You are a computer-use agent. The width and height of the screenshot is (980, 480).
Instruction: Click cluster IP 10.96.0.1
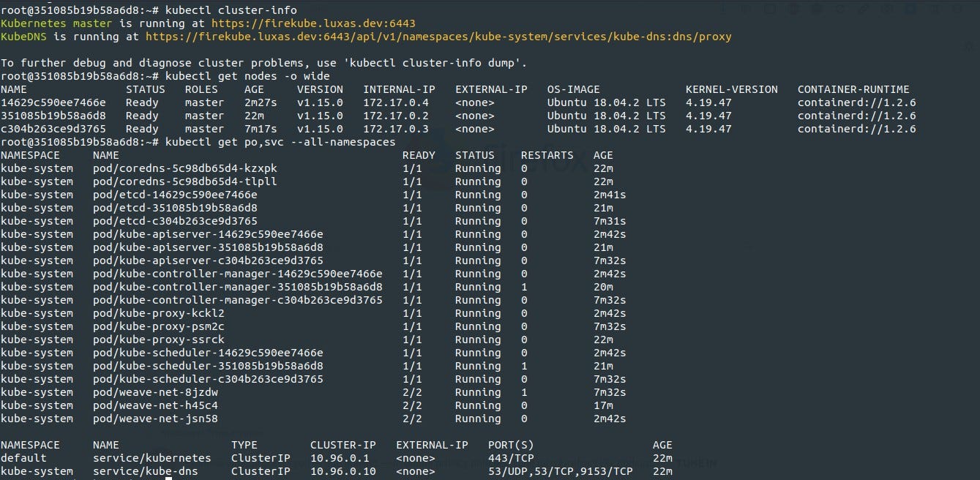[340, 458]
